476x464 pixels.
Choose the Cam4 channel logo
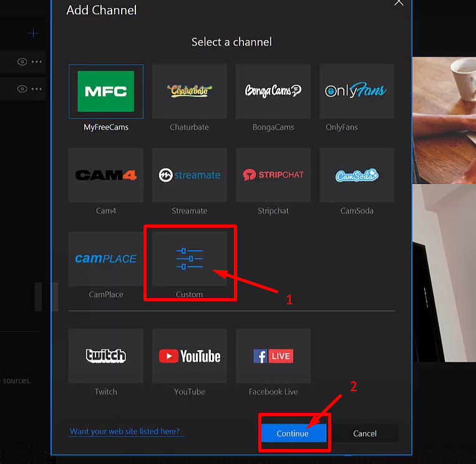[x=106, y=175]
